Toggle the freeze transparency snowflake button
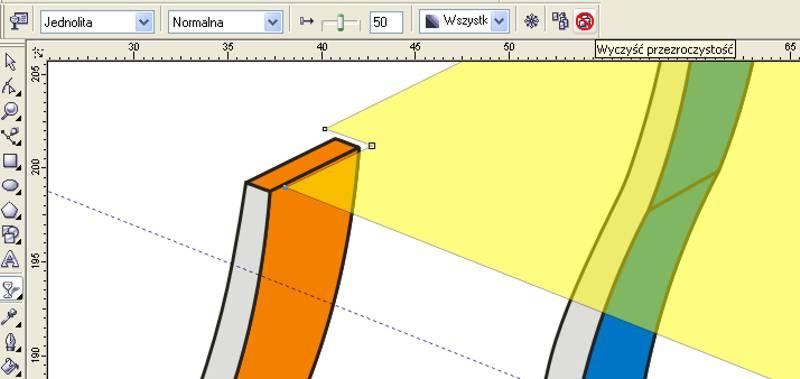This screenshot has height=379, width=800. [532, 21]
